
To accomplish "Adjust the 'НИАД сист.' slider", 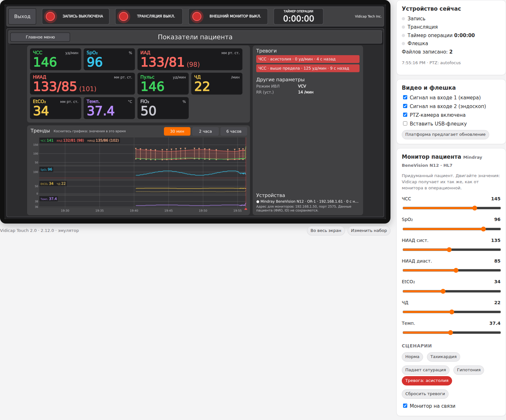I will [452, 250].
